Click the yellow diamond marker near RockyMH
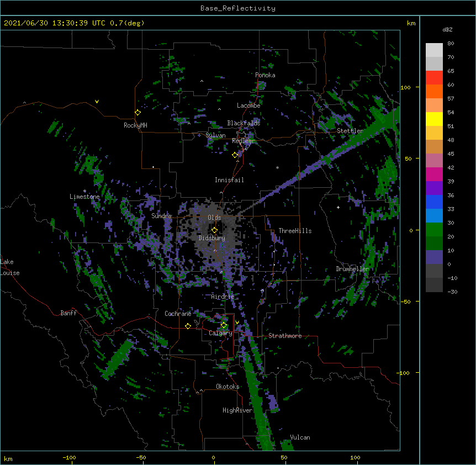476x465 pixels. click(138, 113)
